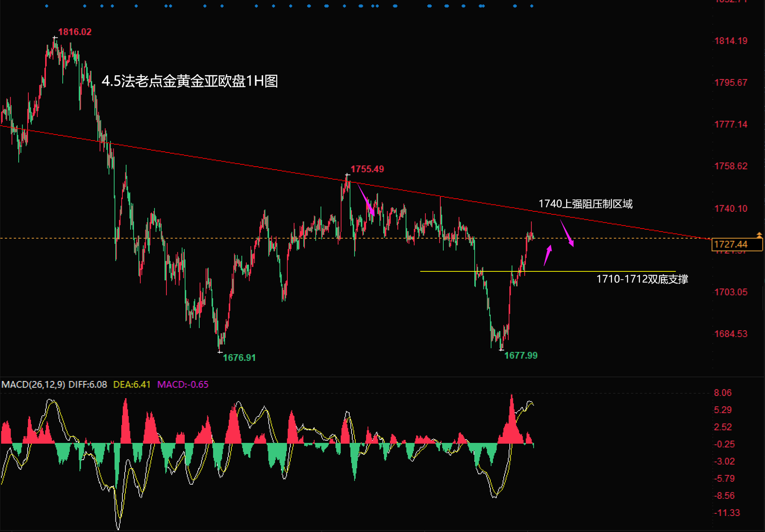Viewport: 765px width, 532px height.
Task: Select the current price box 1727.44
Action: (x=736, y=244)
